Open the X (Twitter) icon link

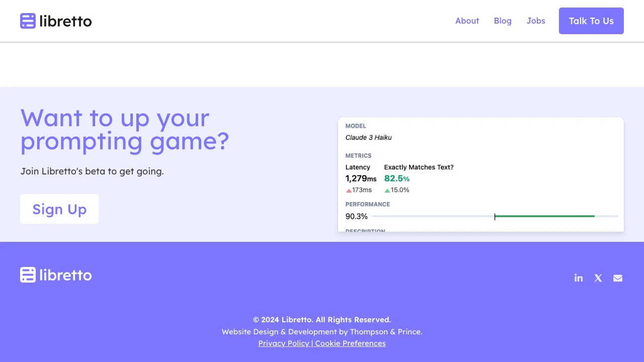point(598,278)
